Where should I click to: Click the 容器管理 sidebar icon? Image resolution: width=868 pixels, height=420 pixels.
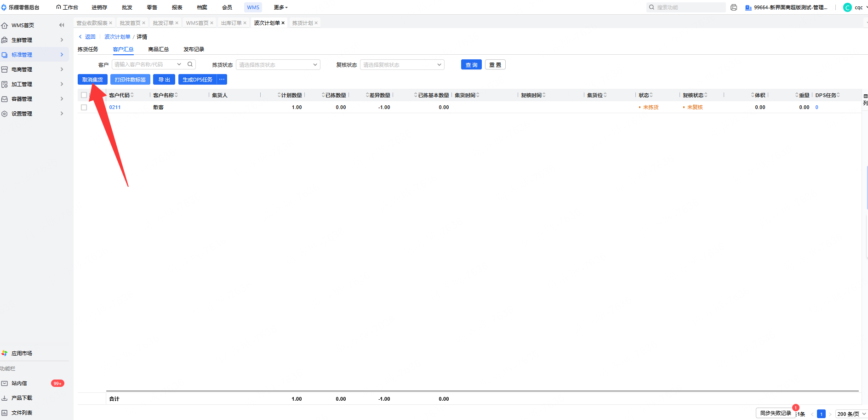5,99
